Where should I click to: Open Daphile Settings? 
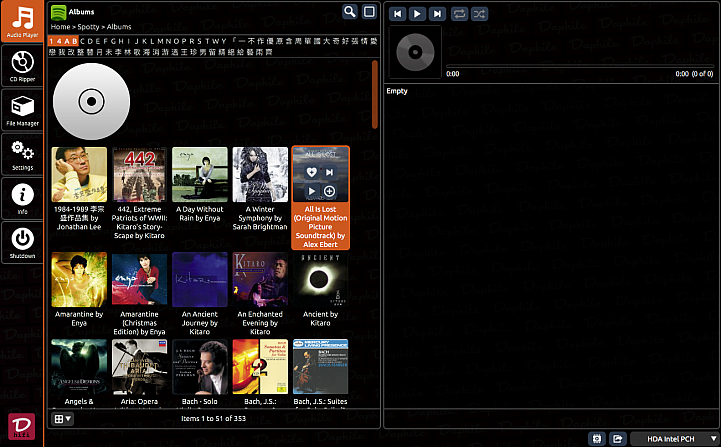[22, 154]
